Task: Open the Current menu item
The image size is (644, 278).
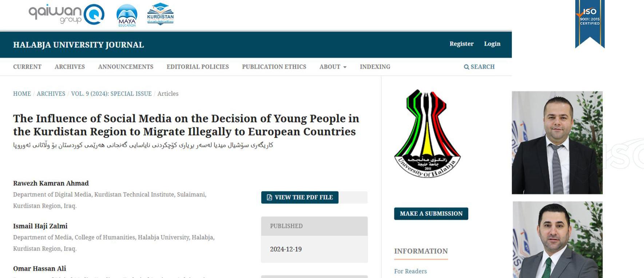Action: click(27, 67)
